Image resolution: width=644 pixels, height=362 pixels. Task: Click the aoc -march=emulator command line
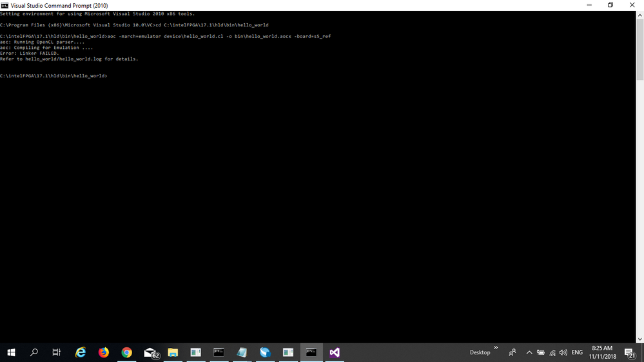(165, 36)
